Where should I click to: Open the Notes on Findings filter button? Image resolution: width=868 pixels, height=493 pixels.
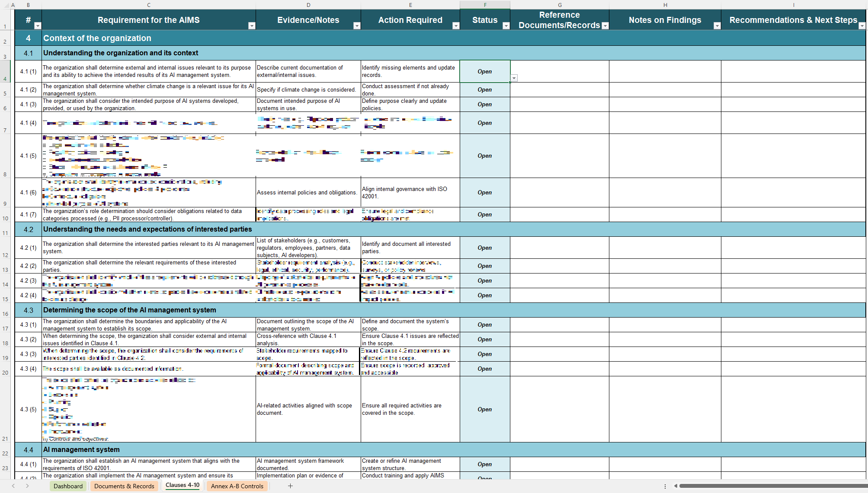tap(717, 26)
